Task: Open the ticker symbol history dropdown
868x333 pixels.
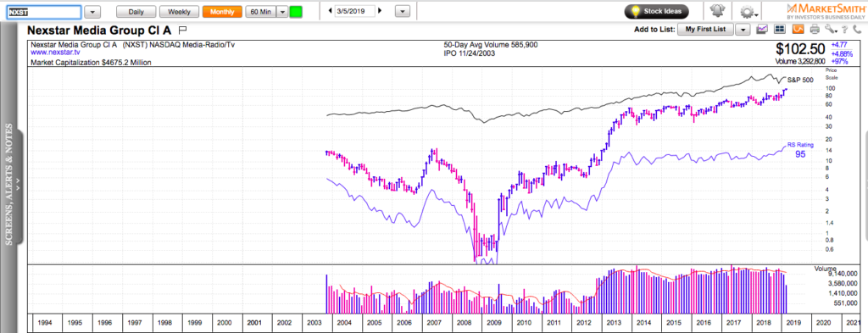Action: pyautogui.click(x=93, y=12)
